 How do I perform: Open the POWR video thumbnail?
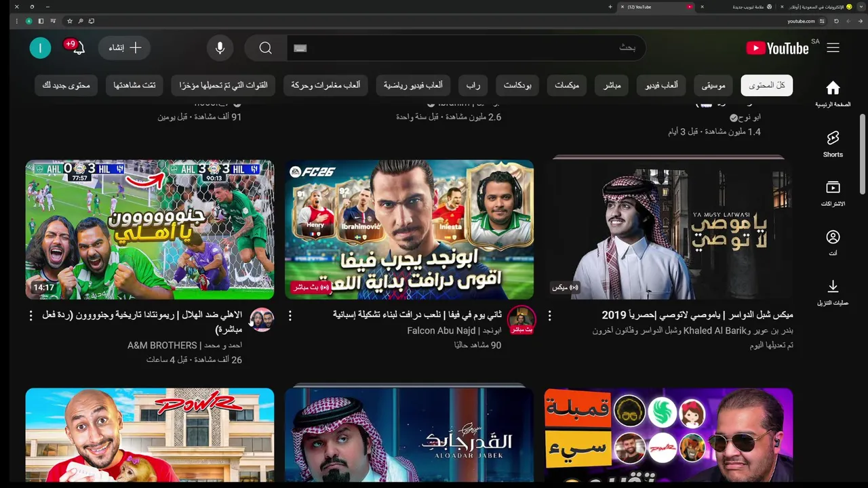(x=150, y=435)
